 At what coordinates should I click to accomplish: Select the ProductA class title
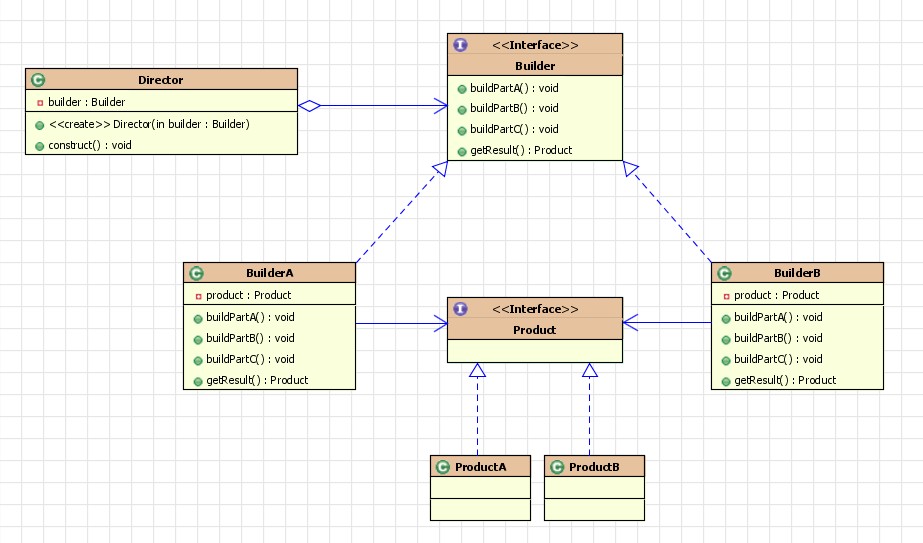[x=480, y=467]
